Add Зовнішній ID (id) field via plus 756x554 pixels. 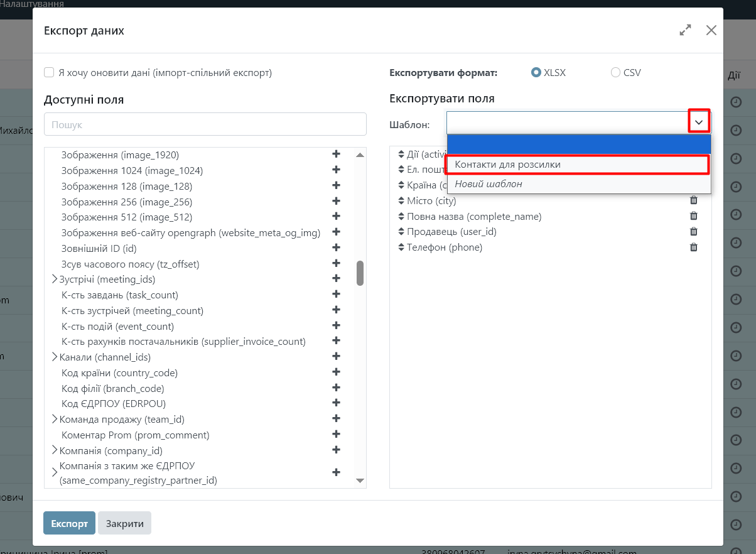click(x=336, y=248)
